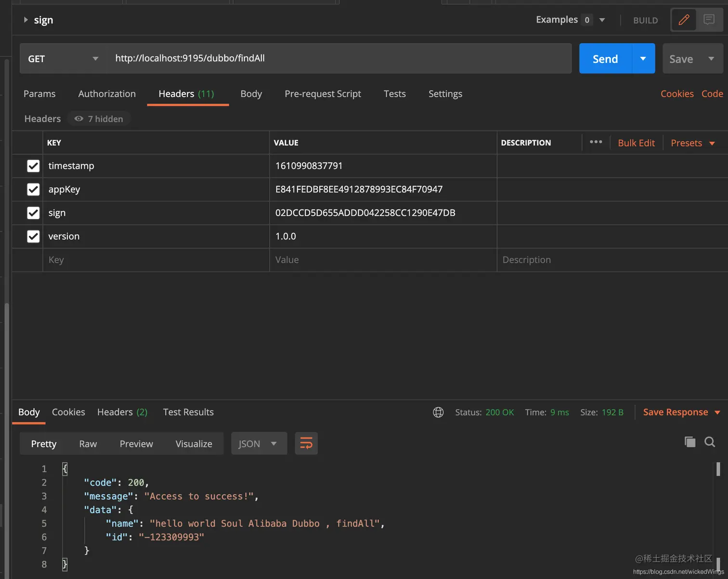Select the response Body tab
Viewport: 728px width, 579px height.
tap(29, 412)
